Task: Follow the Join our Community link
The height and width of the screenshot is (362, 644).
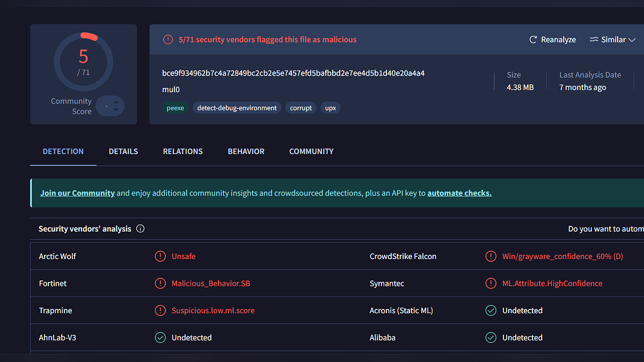Action: pyautogui.click(x=77, y=193)
